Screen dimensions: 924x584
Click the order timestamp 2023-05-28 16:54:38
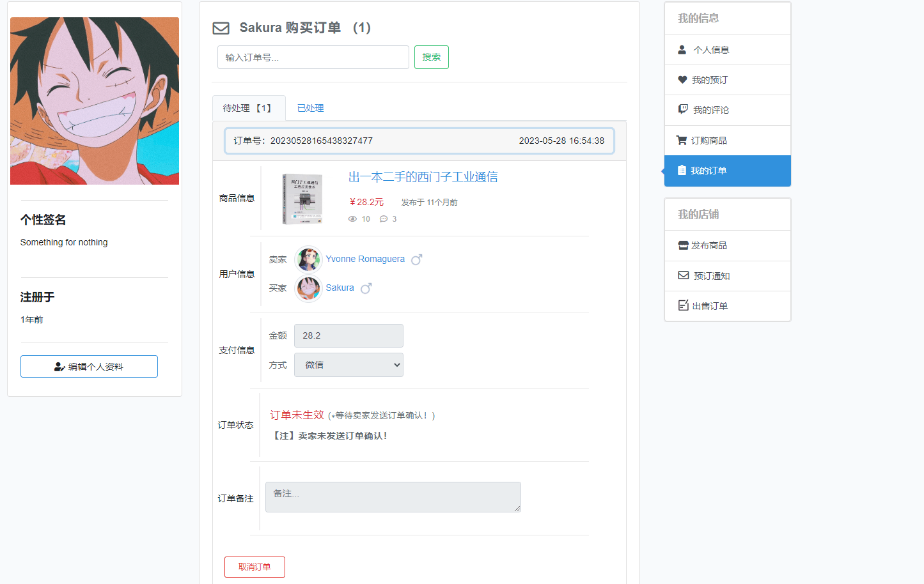(x=561, y=141)
